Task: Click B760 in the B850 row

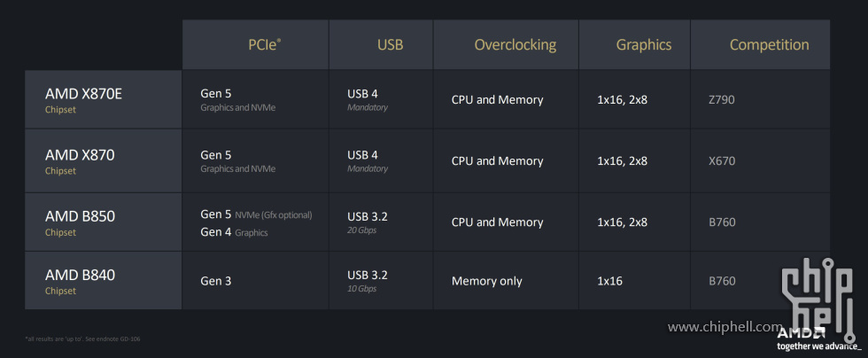Action: [x=722, y=222]
